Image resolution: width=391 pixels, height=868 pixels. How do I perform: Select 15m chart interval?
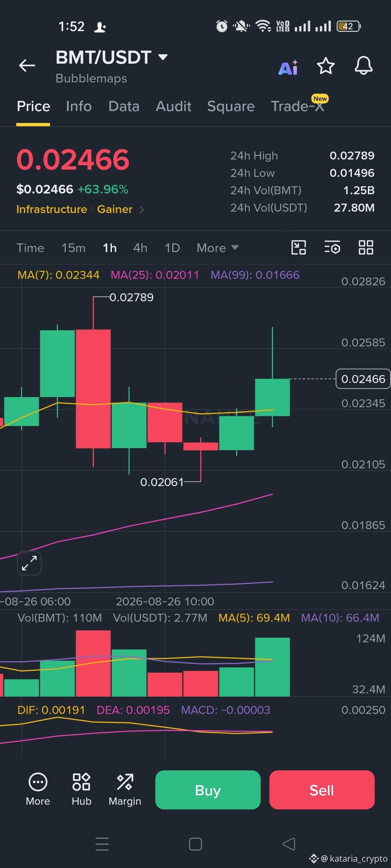pos(73,248)
